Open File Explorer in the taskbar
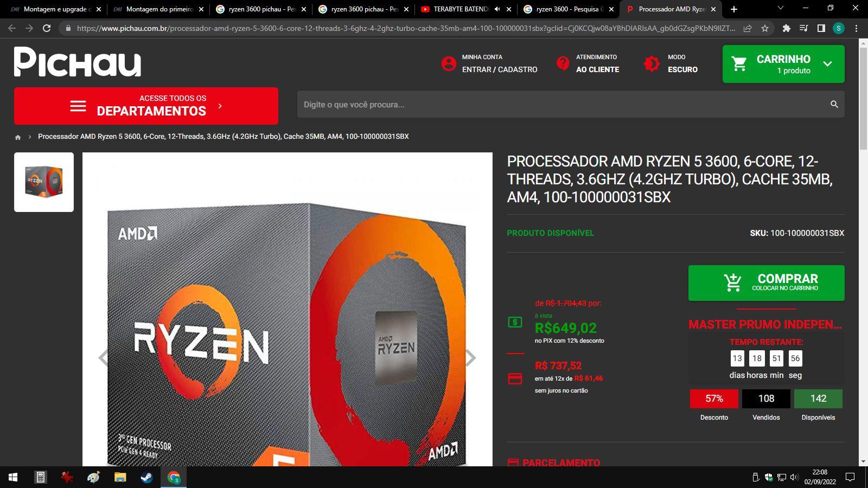The width and height of the screenshot is (868, 488). (120, 477)
